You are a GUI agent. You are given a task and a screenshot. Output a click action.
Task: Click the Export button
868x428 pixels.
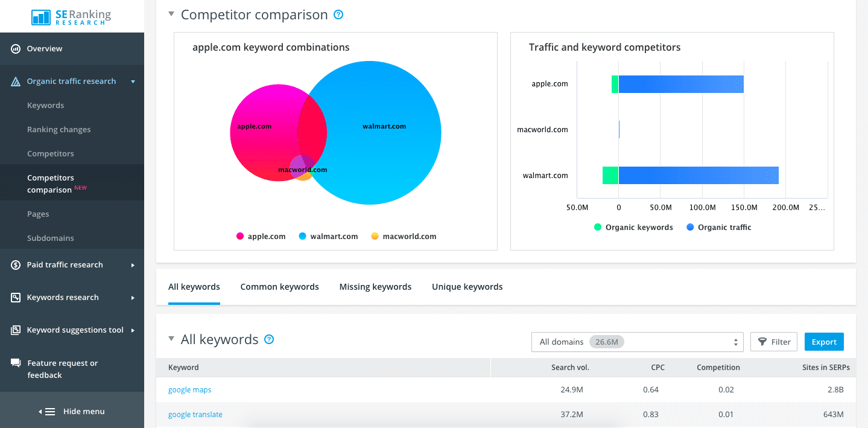[824, 342]
